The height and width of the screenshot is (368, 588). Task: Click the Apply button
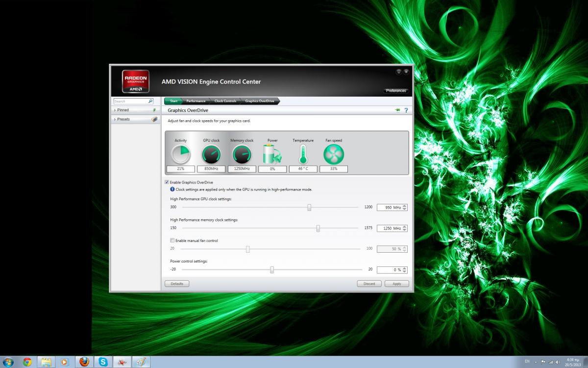397,284
